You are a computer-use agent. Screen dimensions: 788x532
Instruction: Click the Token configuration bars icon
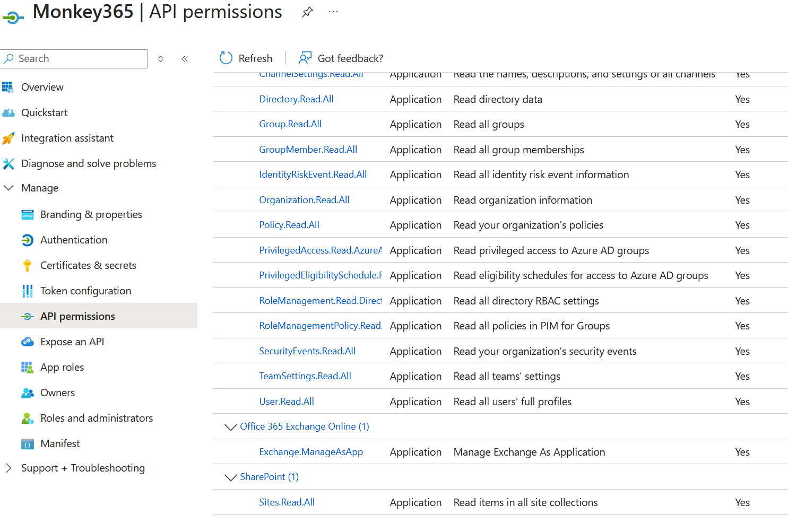28,291
